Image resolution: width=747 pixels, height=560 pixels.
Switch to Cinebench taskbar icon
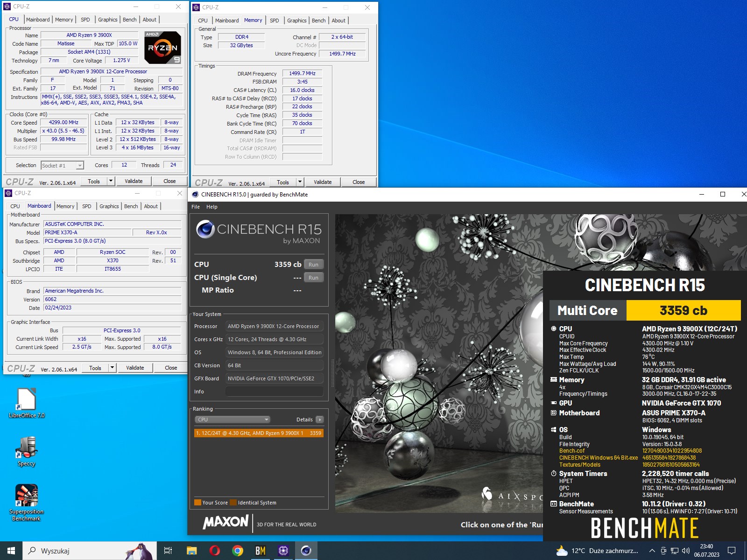pyautogui.click(x=306, y=551)
